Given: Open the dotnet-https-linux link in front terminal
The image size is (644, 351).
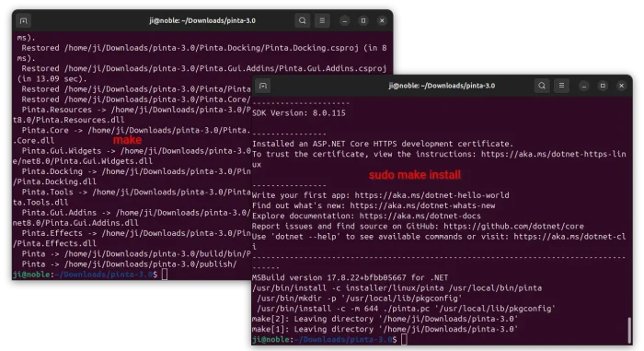Looking at the screenshot, I should click(553, 154).
